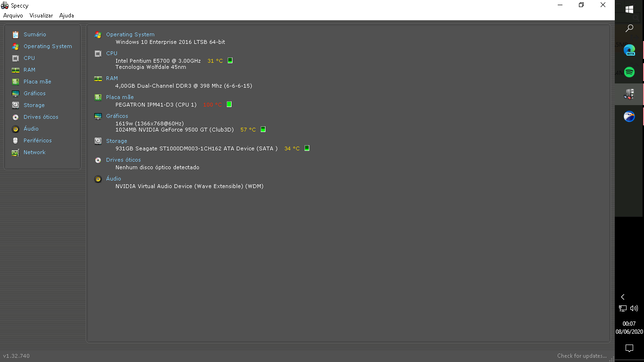
Task: Click the storage temperature indicator next to 34 °C
Action: pyautogui.click(x=307, y=148)
